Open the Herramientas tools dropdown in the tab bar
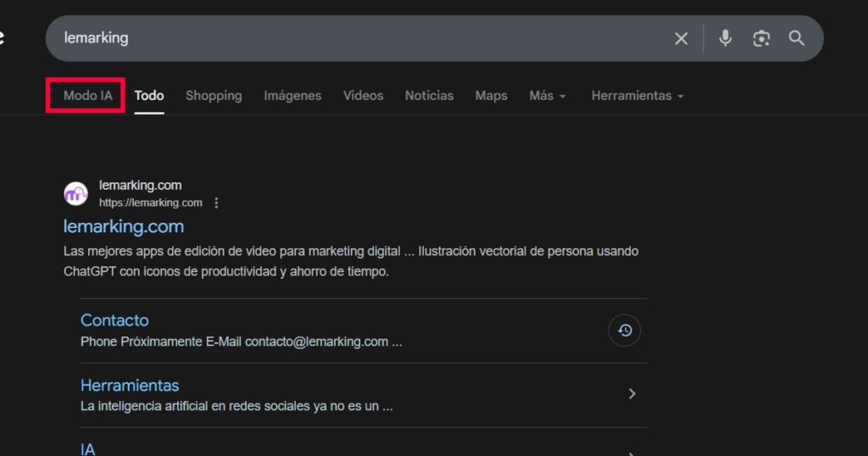 pos(637,96)
